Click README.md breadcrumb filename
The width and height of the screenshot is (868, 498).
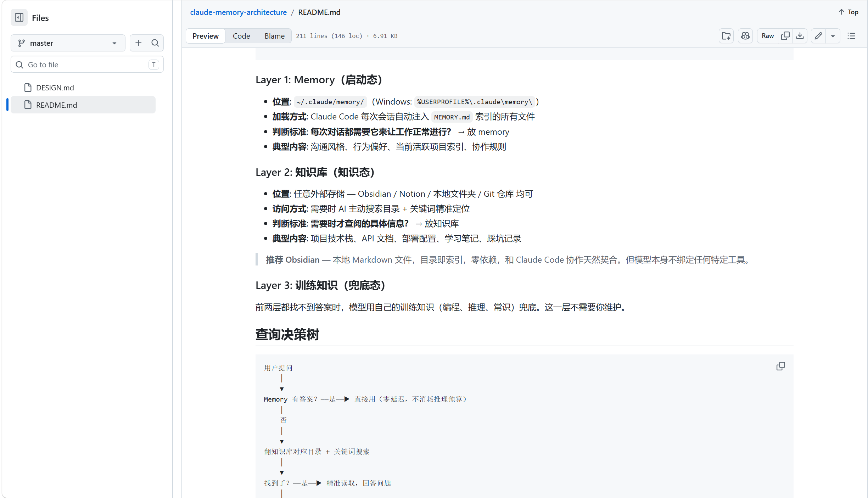[x=319, y=12]
